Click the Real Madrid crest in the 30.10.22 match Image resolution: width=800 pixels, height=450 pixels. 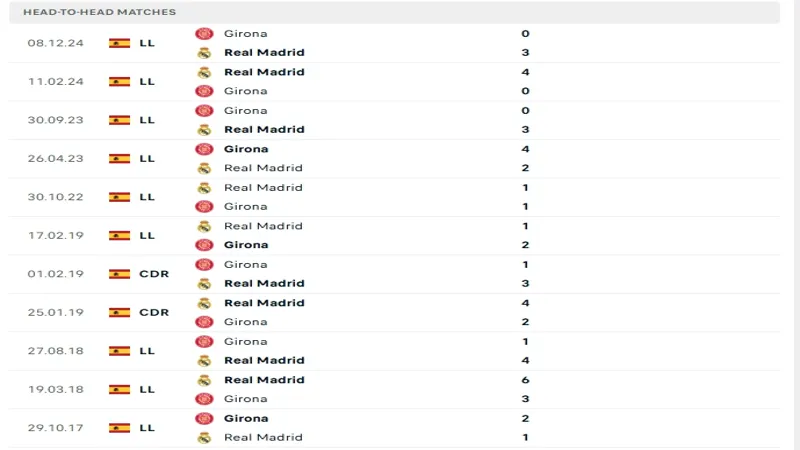pyautogui.click(x=204, y=188)
